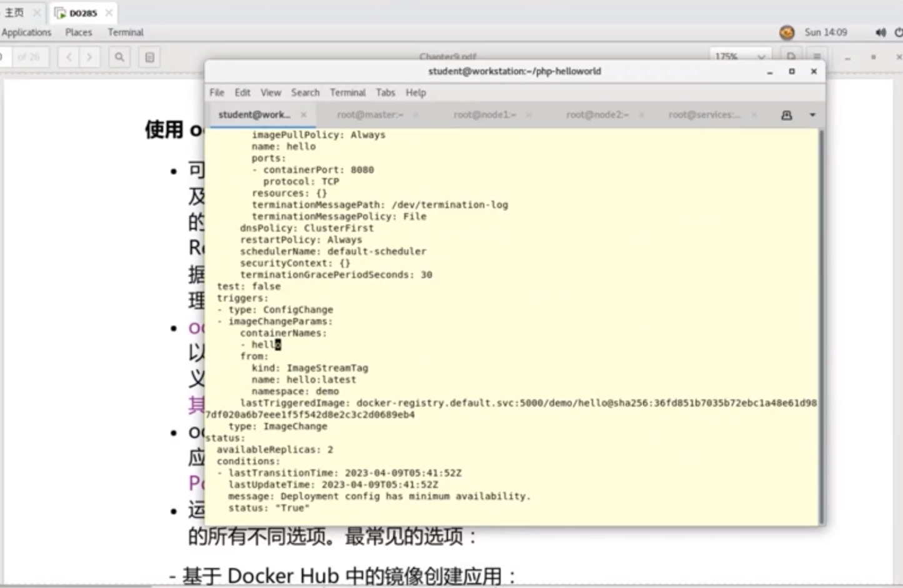Image resolution: width=903 pixels, height=588 pixels.
Task: Select the DO285 VM tab
Action: (x=83, y=12)
